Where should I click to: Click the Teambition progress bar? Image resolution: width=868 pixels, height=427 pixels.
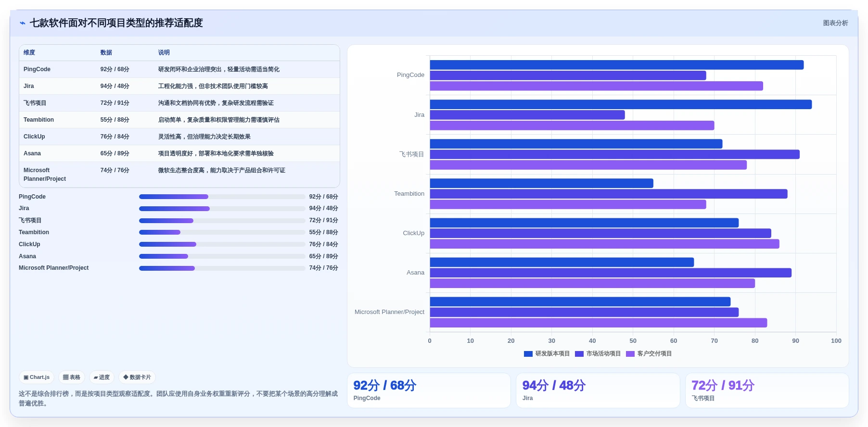[222, 232]
